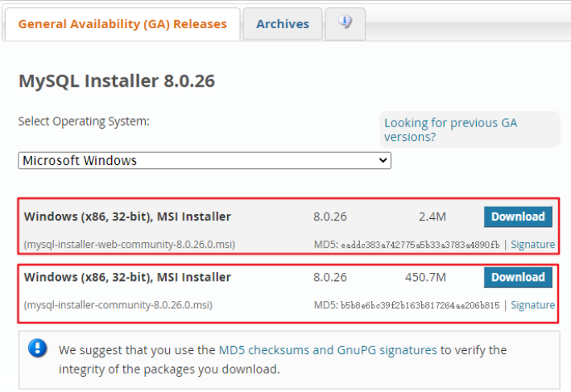Click the MSI Installer title in the 450.7M row

click(127, 278)
